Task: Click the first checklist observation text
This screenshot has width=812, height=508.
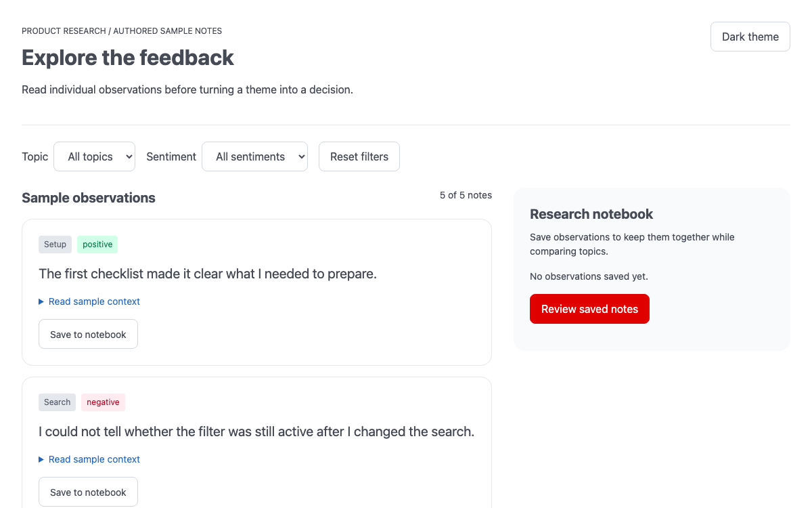Action: [x=208, y=274]
